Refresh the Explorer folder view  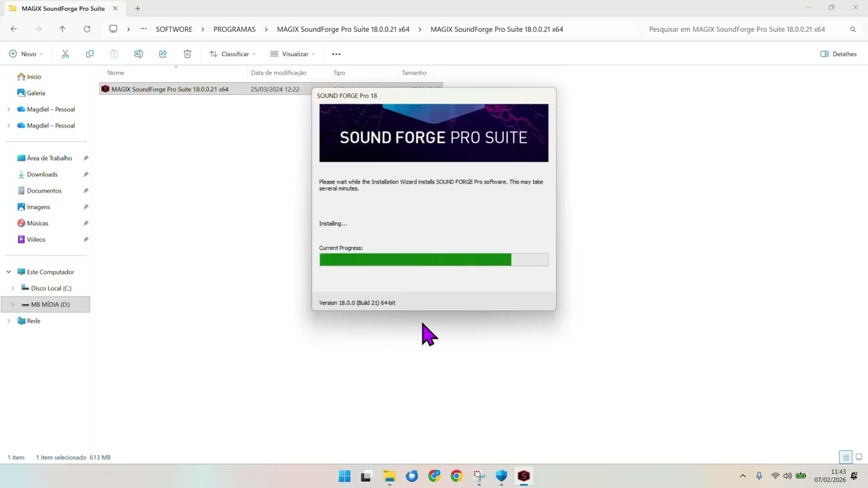[87, 29]
